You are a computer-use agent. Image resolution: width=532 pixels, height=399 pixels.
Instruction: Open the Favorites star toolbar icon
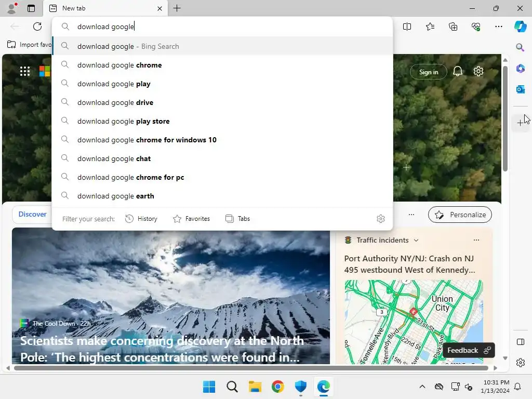430,26
